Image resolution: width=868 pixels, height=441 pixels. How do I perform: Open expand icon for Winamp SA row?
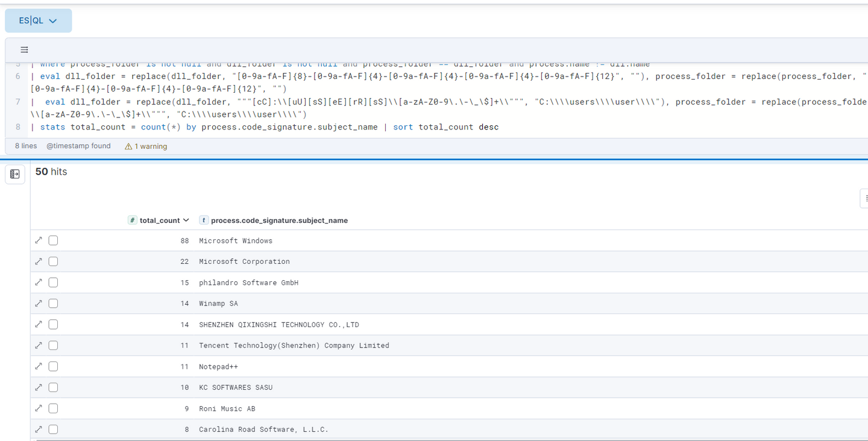[x=39, y=304]
